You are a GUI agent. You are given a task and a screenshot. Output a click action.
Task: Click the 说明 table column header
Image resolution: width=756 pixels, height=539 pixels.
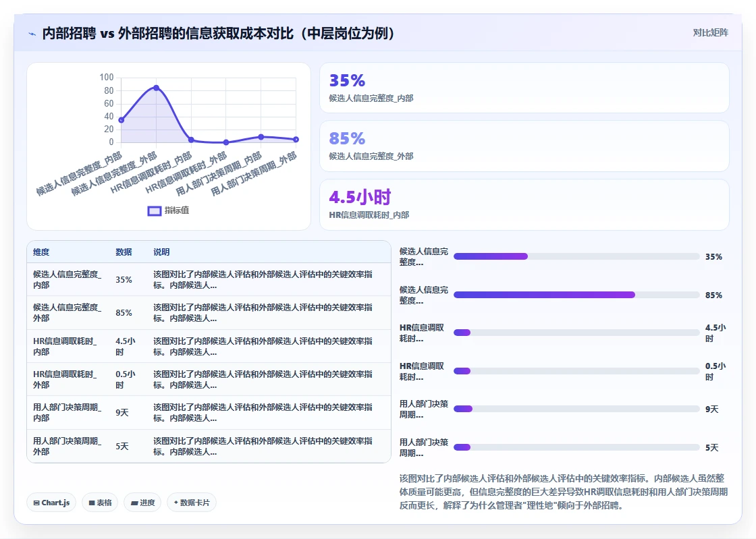click(161, 252)
